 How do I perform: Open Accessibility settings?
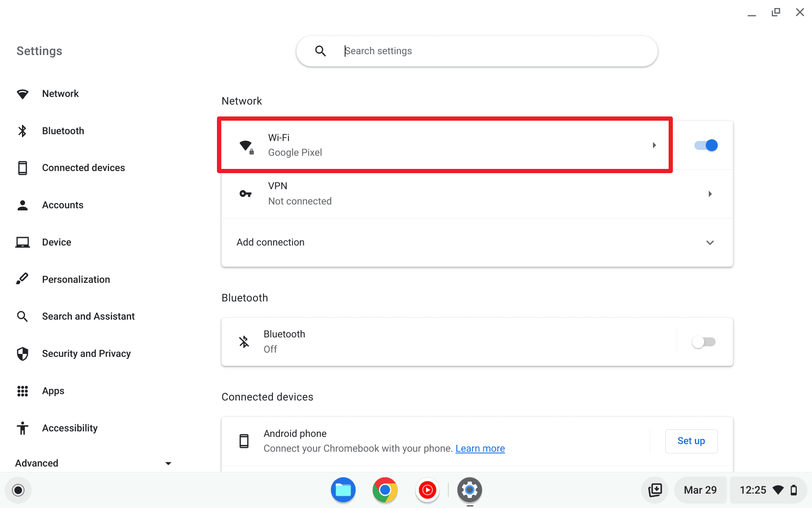(x=70, y=428)
